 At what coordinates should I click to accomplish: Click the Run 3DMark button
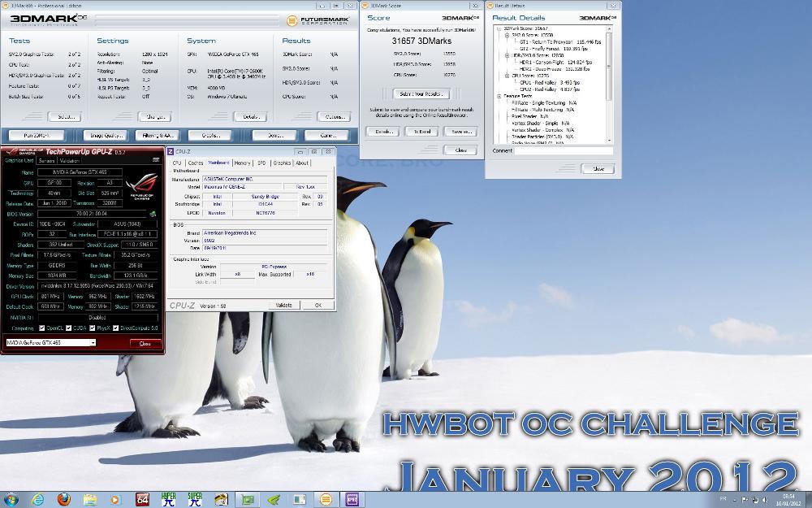point(37,135)
